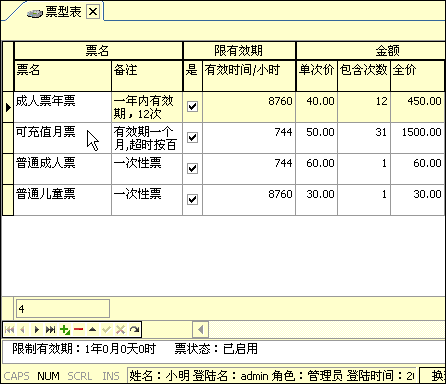Go to next record navigator arrow
The height and width of the screenshot is (384, 446).
click(x=37, y=330)
